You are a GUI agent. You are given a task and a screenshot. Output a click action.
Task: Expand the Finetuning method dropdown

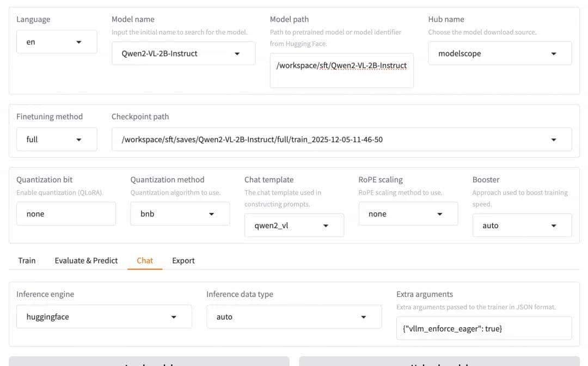click(57, 139)
